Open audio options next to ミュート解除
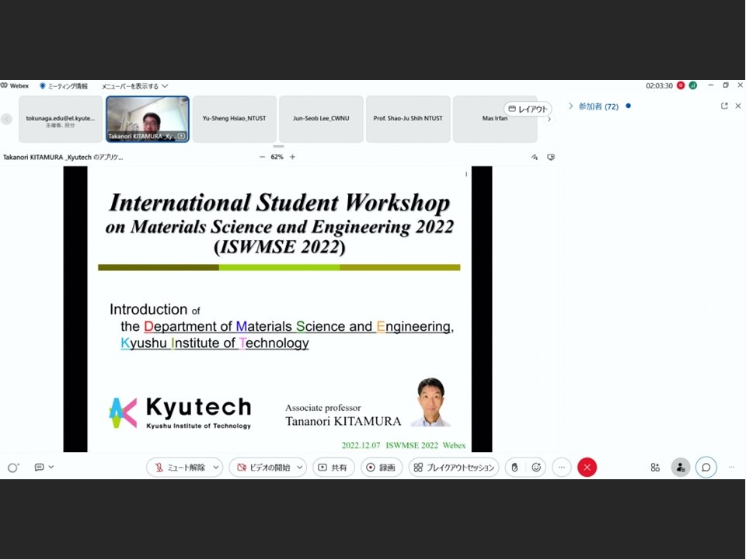746x560 pixels. [x=216, y=468]
